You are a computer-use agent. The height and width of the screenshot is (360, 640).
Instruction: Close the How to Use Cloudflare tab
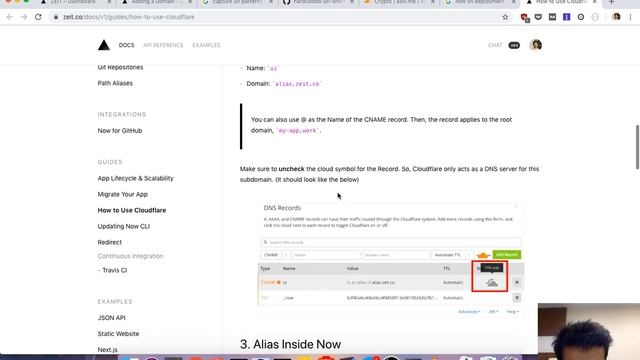click(595, 2)
